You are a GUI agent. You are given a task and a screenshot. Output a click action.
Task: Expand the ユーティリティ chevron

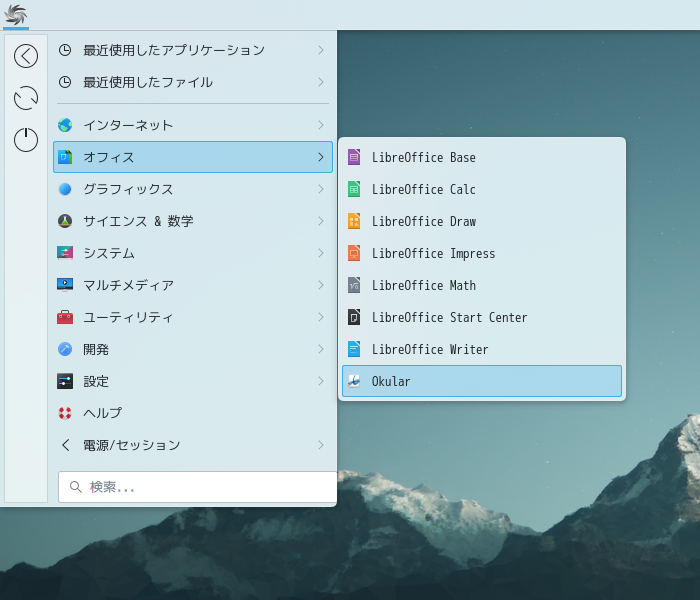321,317
